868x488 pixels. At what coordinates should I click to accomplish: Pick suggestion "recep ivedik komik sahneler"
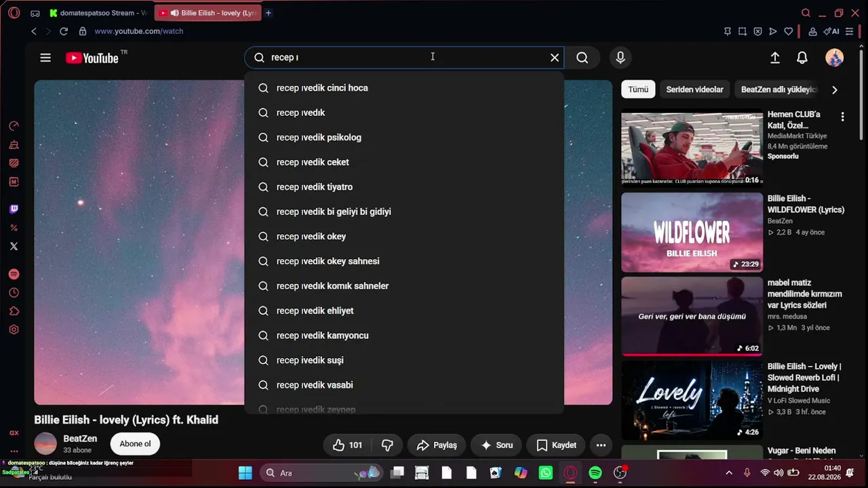[x=404, y=286]
